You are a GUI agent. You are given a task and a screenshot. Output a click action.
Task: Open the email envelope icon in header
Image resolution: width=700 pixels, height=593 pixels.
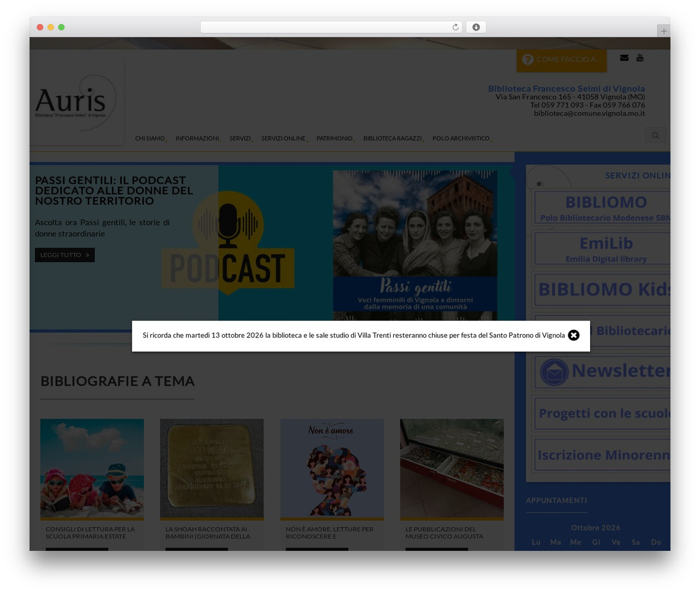(x=624, y=58)
